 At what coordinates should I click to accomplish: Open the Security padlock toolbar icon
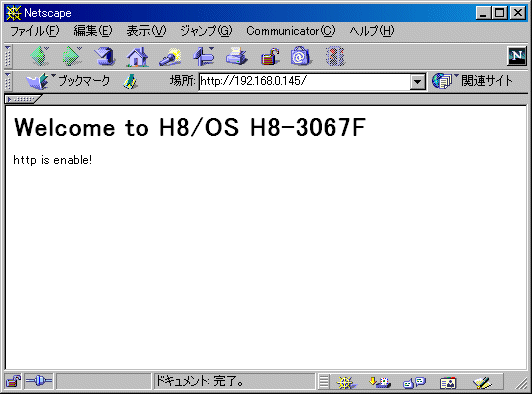(x=270, y=56)
